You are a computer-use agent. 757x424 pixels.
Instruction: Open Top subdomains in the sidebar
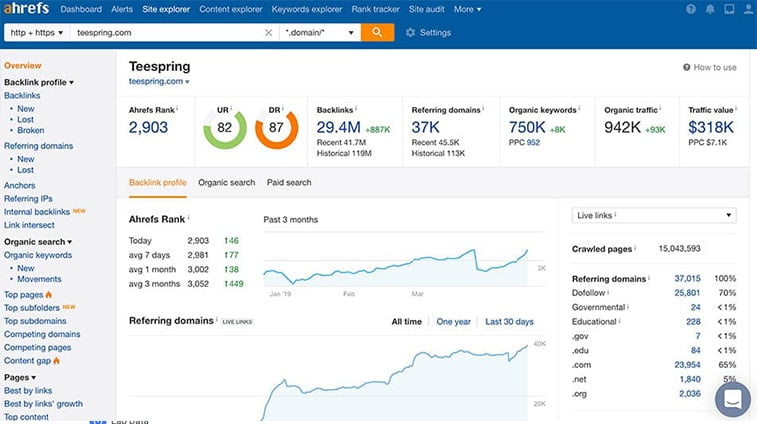pos(35,321)
